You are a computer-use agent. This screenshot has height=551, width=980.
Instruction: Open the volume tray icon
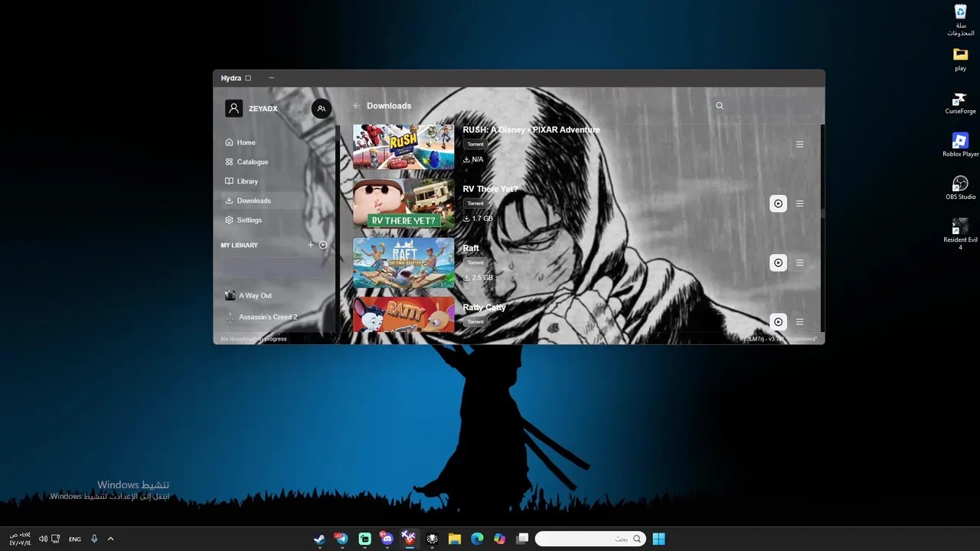click(x=44, y=539)
